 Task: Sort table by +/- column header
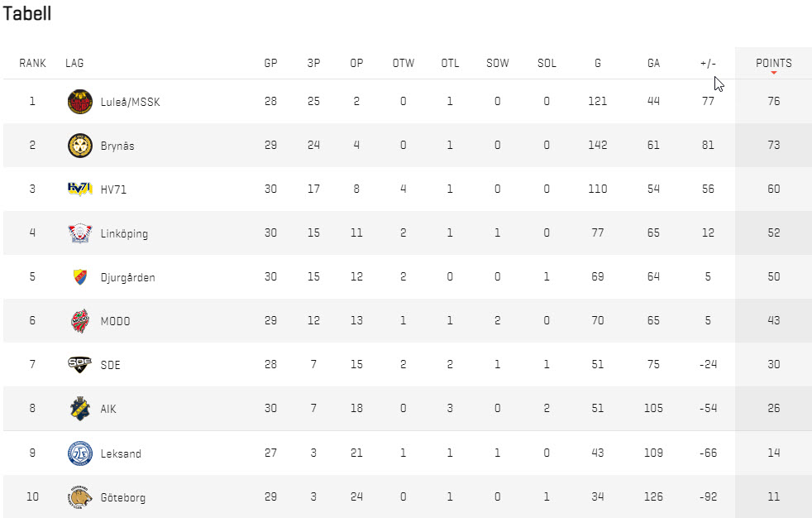point(707,63)
